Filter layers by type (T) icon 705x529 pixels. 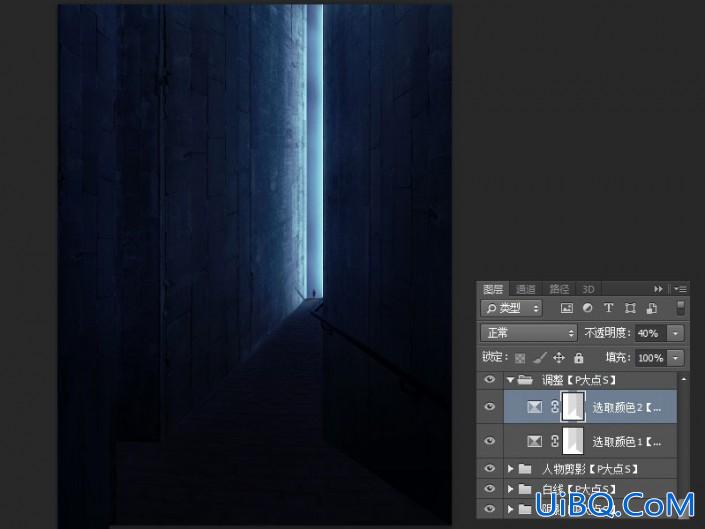pos(608,308)
